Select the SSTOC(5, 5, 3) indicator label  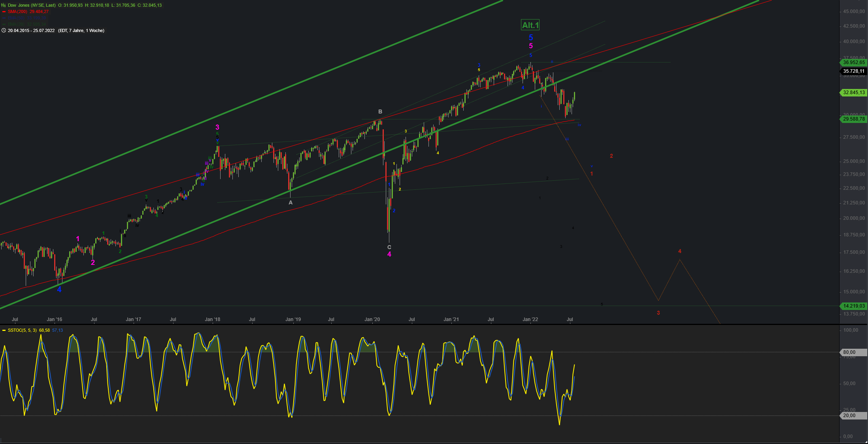[x=22, y=330]
